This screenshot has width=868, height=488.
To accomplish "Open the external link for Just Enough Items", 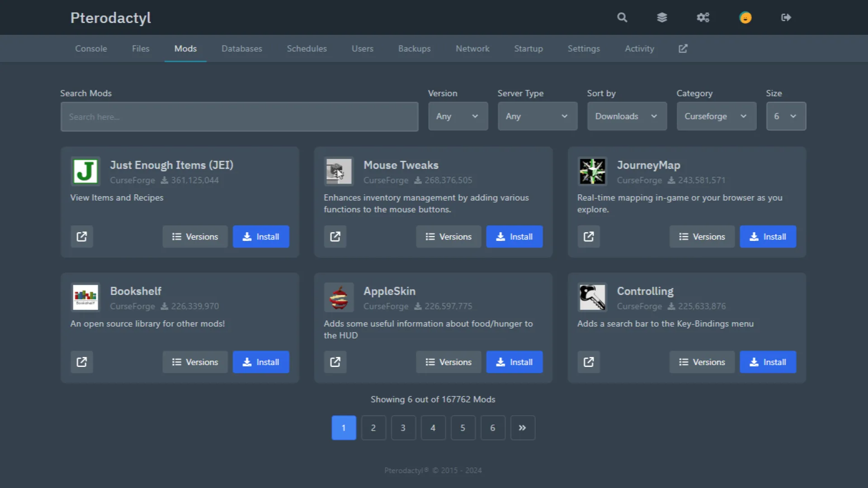I will click(x=82, y=236).
